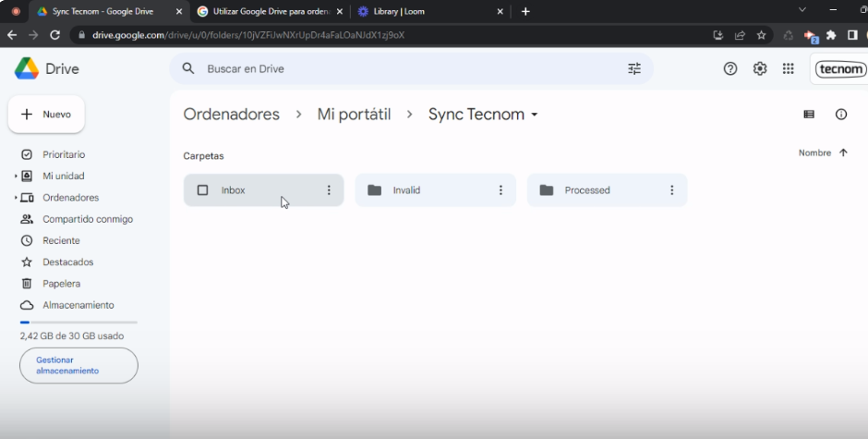Bookmark this page with star icon

pyautogui.click(x=761, y=35)
